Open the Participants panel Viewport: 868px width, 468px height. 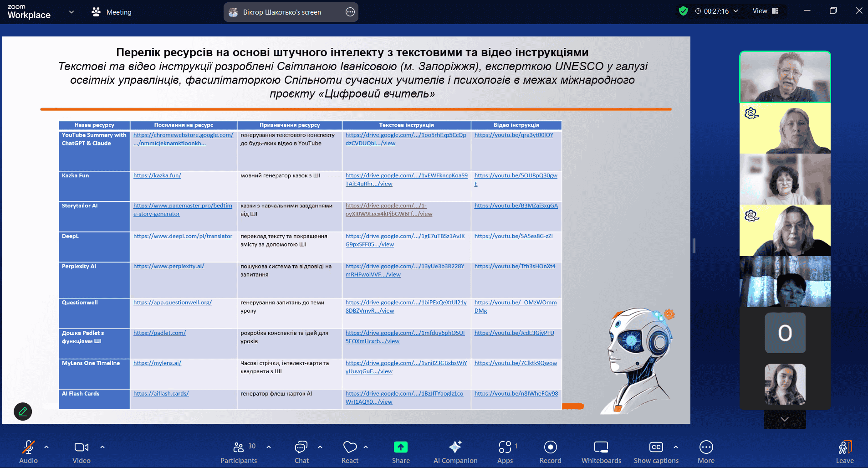pyautogui.click(x=239, y=452)
